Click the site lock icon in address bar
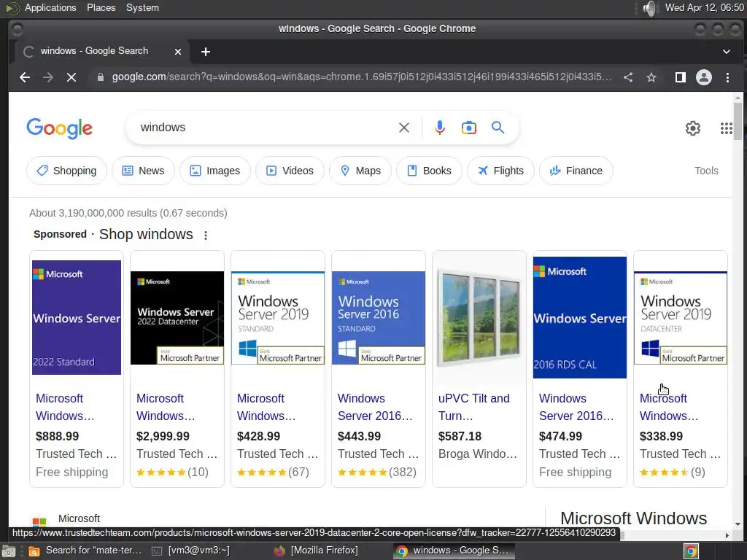 pos(101,77)
